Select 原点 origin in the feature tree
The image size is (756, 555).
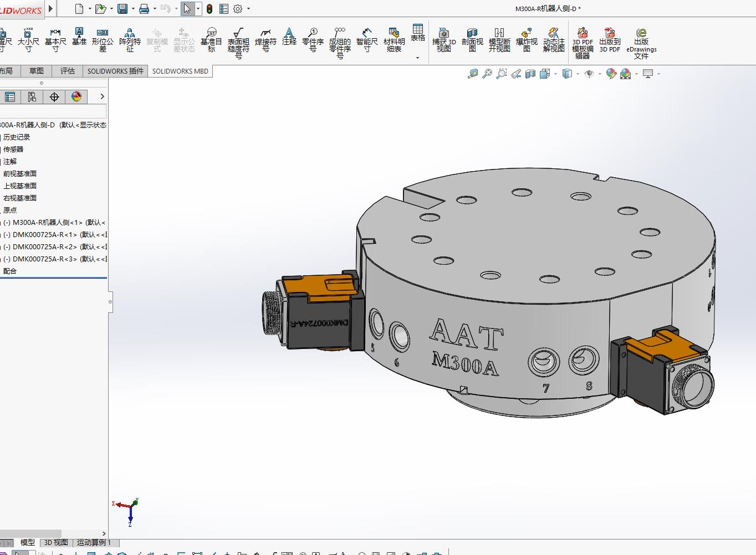(x=10, y=210)
